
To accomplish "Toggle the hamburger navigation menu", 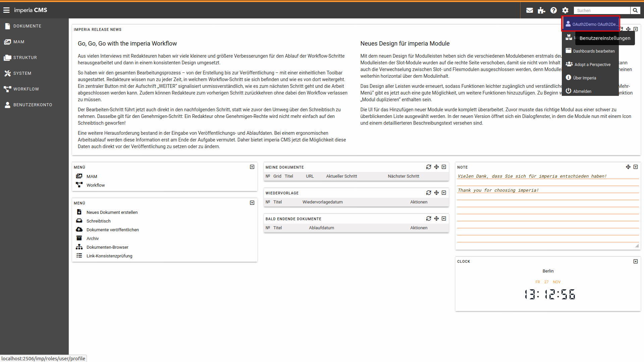I will pyautogui.click(x=6, y=10).
